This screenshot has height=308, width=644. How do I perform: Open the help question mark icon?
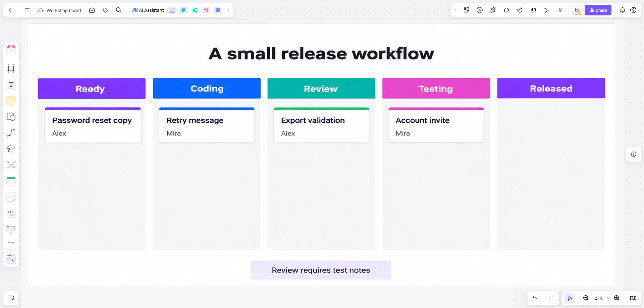point(633,10)
